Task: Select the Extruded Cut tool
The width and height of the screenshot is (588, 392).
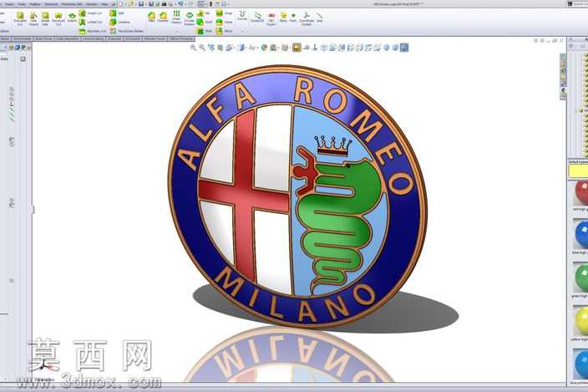Action: pos(20,18)
